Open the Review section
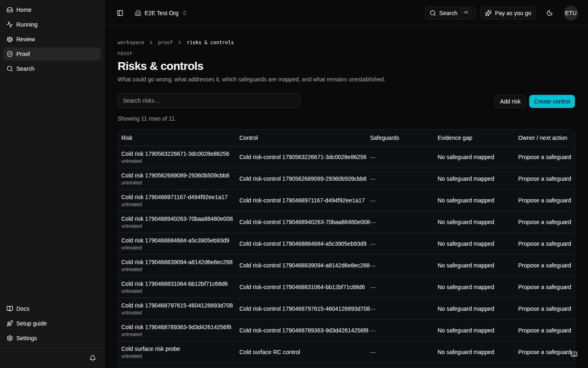This screenshot has width=588, height=368. [x=52, y=39]
